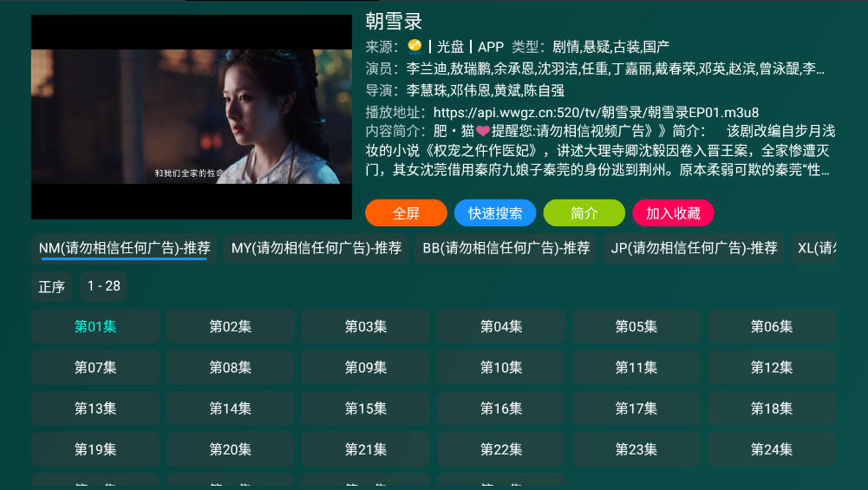Select episode 第10集
Screen dimensions: 868x490
(501, 368)
